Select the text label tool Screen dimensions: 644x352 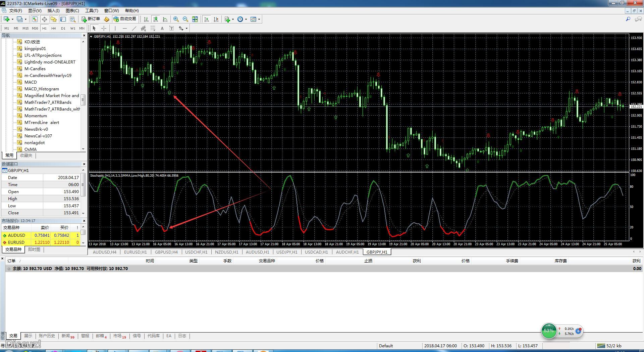(x=172, y=28)
